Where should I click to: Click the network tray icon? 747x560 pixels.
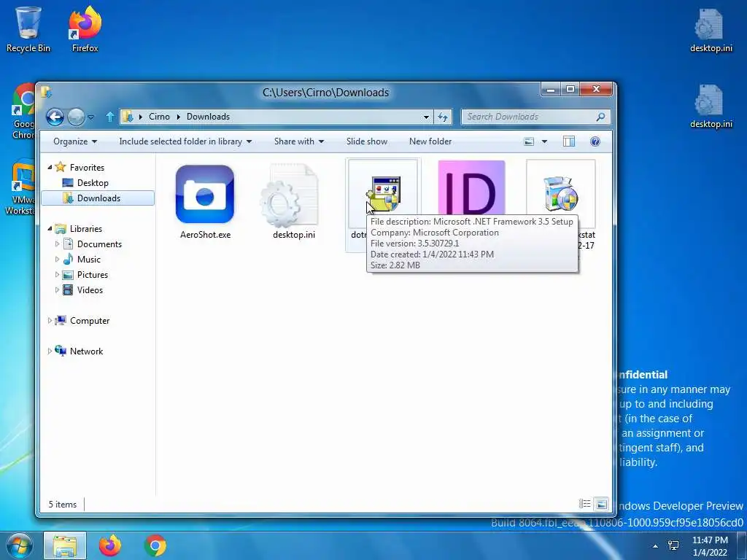673,545
